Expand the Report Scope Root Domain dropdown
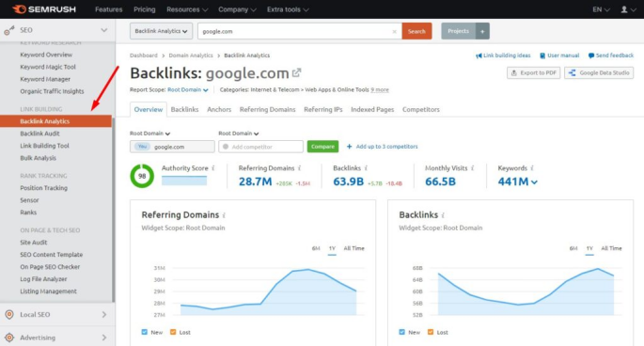The image size is (644, 346). coord(188,89)
